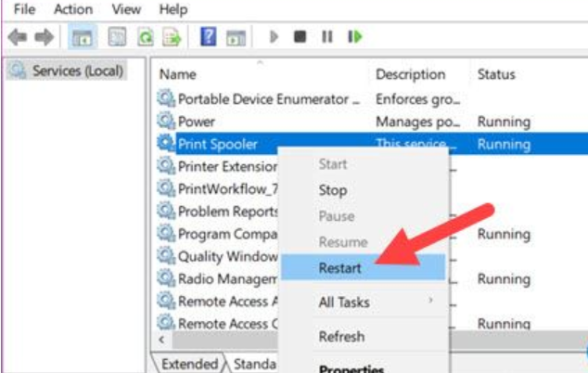Click the Running status of Print Spooler
Viewport: 588px width, 373px height.
(504, 145)
